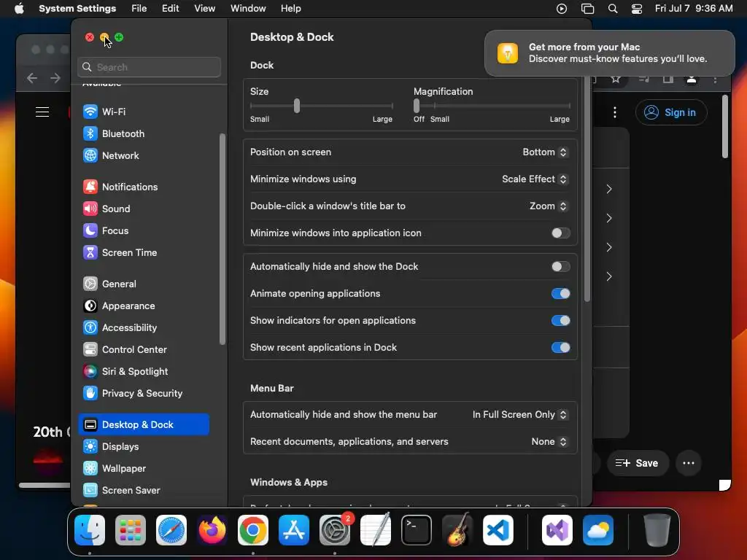
Task: Click the Stage Manager windows icon in menu bar
Action: coord(587,9)
